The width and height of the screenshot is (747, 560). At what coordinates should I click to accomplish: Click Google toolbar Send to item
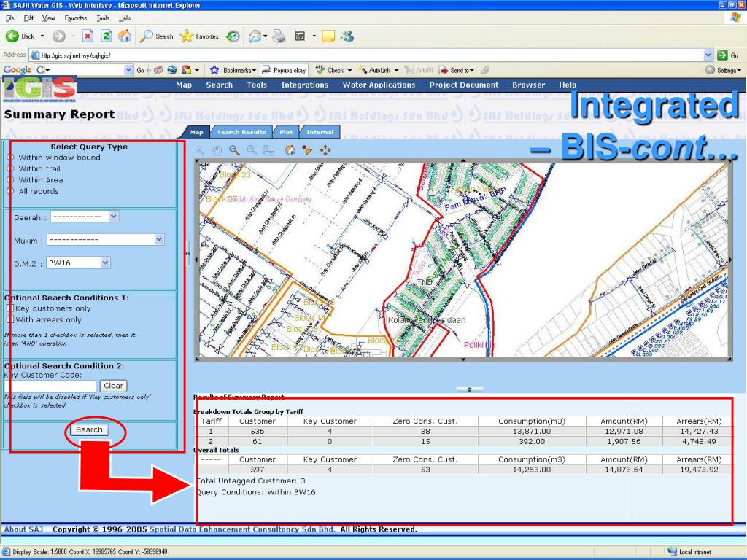click(x=457, y=70)
